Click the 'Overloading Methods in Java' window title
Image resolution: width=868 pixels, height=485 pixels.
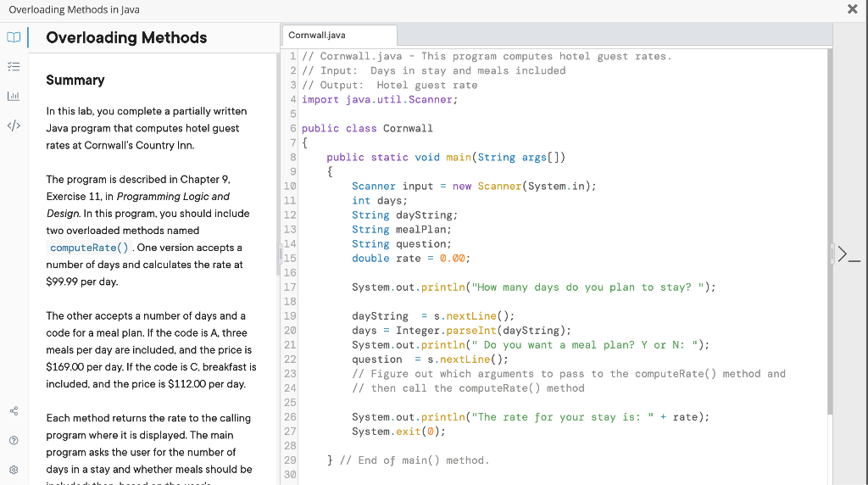(75, 9)
